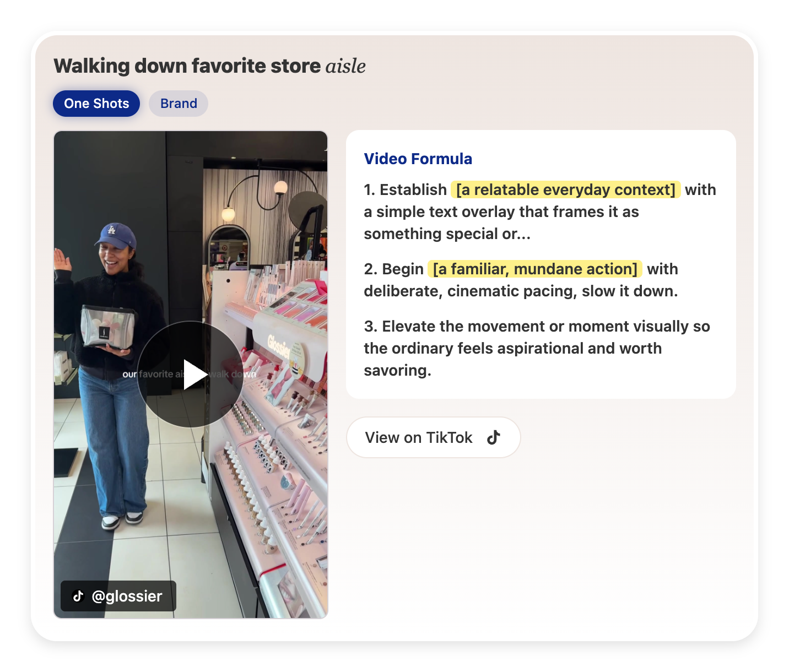Click the Video Formula heading
Viewport: 789px width, 672px height.
(x=418, y=159)
